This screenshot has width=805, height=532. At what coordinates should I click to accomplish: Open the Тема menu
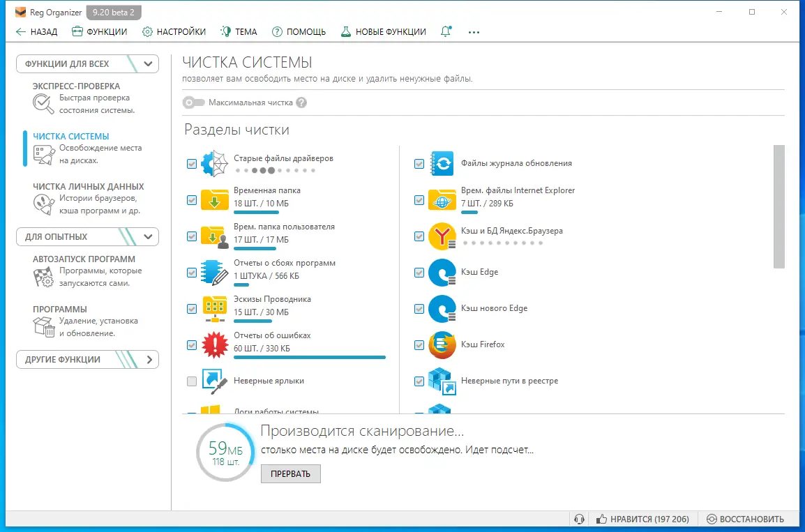coord(238,32)
